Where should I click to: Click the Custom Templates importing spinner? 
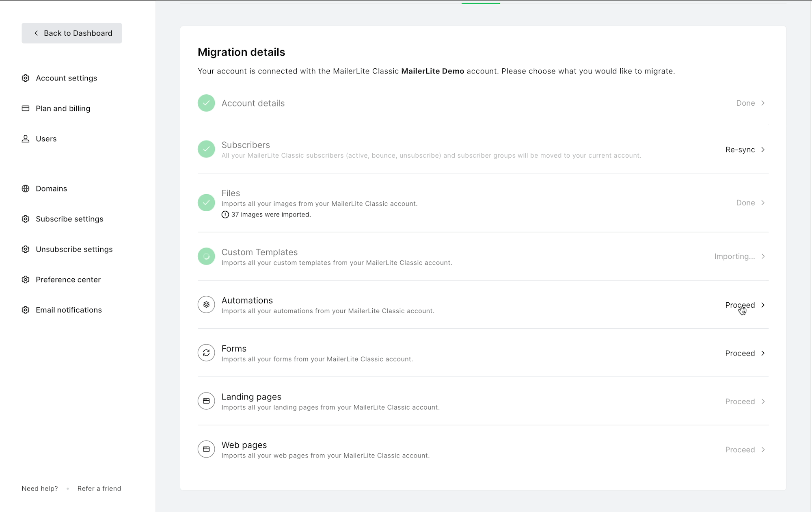(x=206, y=256)
